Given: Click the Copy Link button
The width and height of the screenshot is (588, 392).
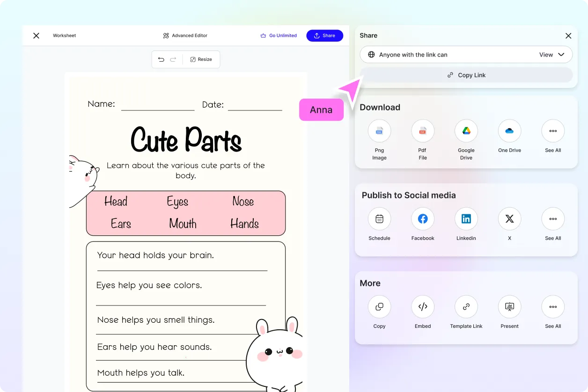Looking at the screenshot, I should point(466,75).
